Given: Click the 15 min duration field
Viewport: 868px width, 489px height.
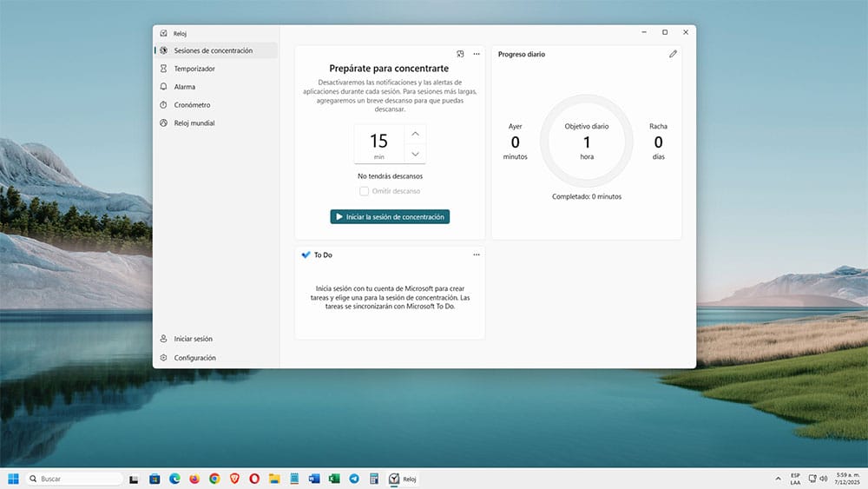Looking at the screenshot, I should click(x=379, y=144).
